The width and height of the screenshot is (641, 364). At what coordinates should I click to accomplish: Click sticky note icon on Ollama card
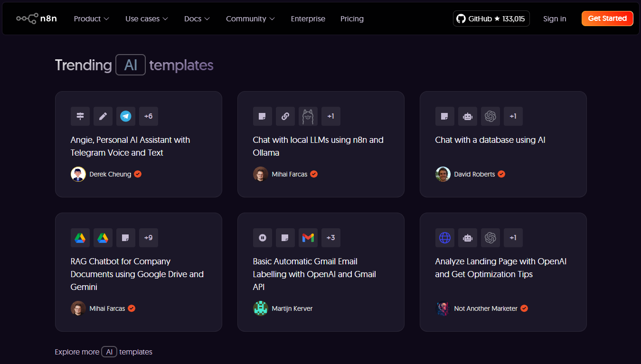263,116
